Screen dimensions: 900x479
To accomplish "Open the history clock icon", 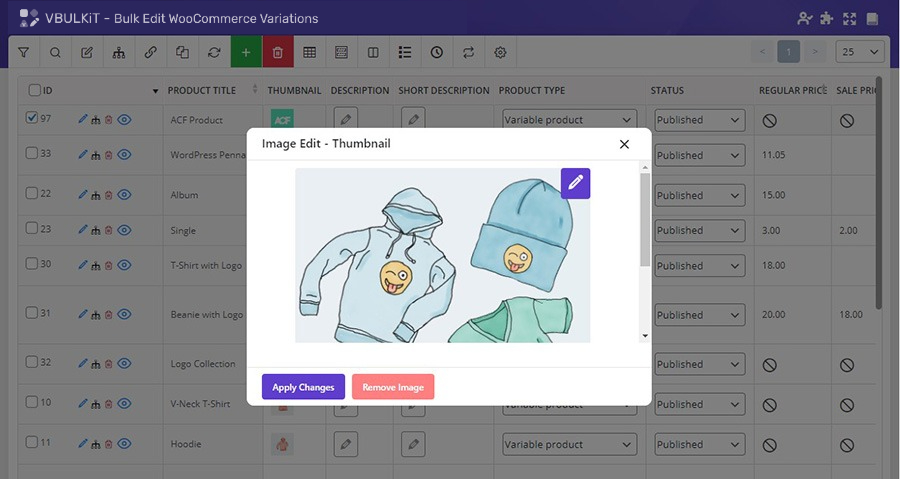I will (437, 52).
